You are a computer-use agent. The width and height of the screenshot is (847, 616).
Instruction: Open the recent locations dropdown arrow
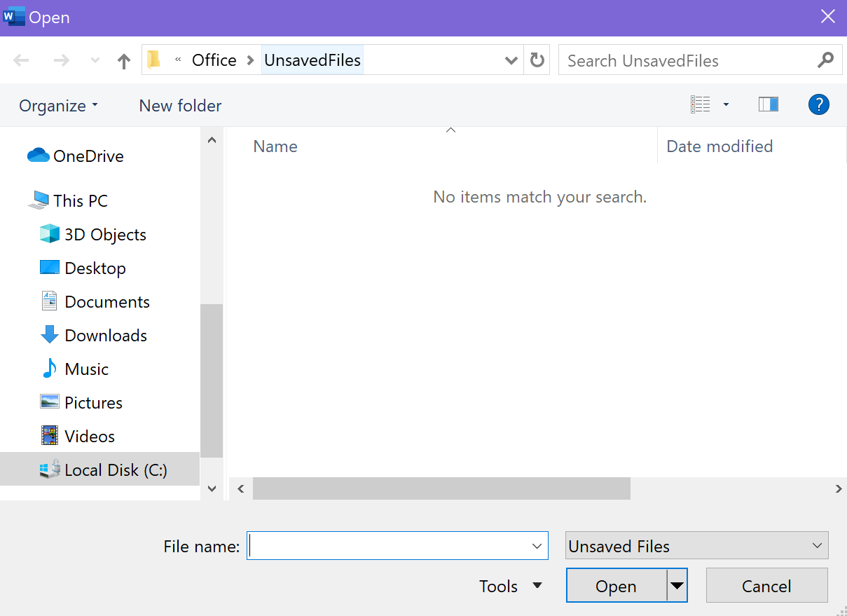[96, 61]
